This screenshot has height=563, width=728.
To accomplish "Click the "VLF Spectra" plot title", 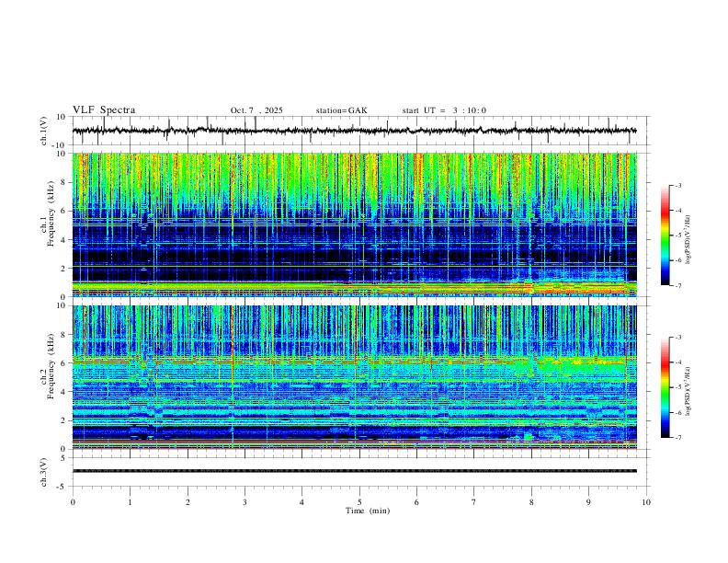I will click(x=104, y=109).
